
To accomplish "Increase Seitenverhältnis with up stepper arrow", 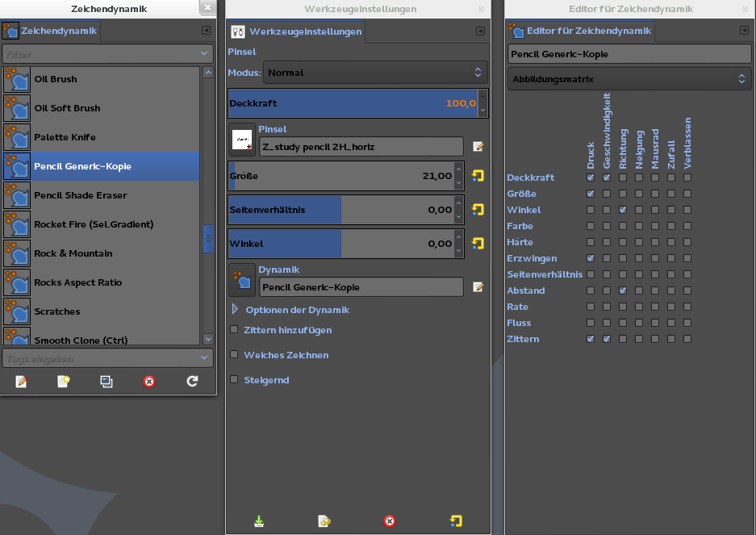I will pos(459,203).
